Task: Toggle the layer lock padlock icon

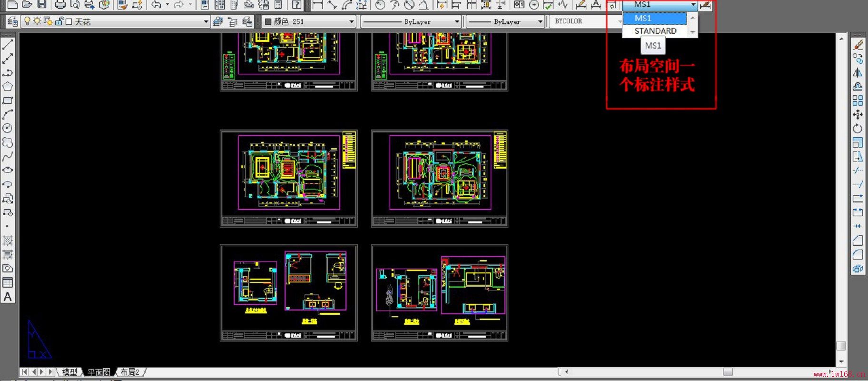Action: (x=59, y=21)
